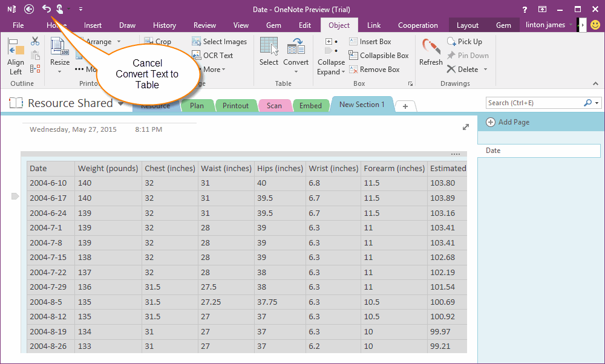Open the Plan section tab
The image size is (605, 364).
pos(197,105)
